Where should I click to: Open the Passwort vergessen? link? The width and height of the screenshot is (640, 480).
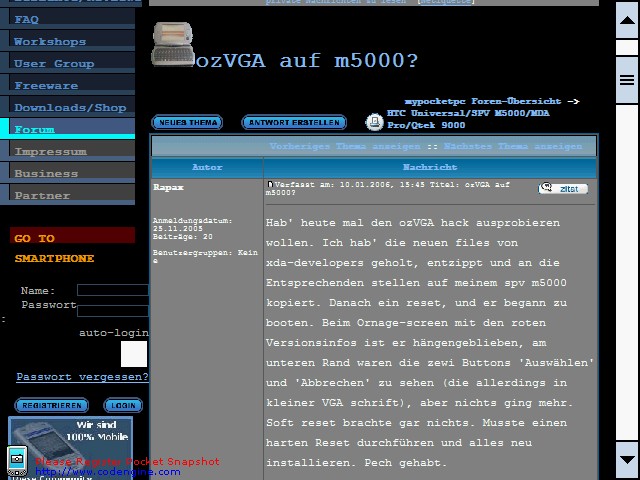(x=82, y=377)
